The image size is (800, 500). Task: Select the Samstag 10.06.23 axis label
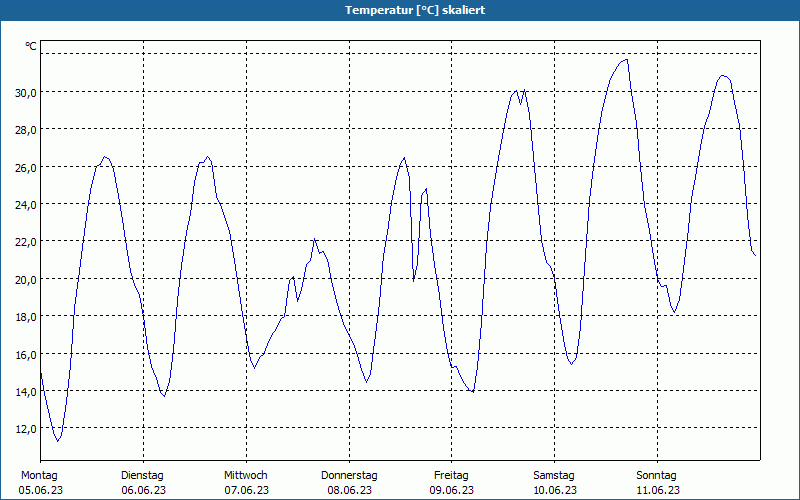click(x=555, y=483)
